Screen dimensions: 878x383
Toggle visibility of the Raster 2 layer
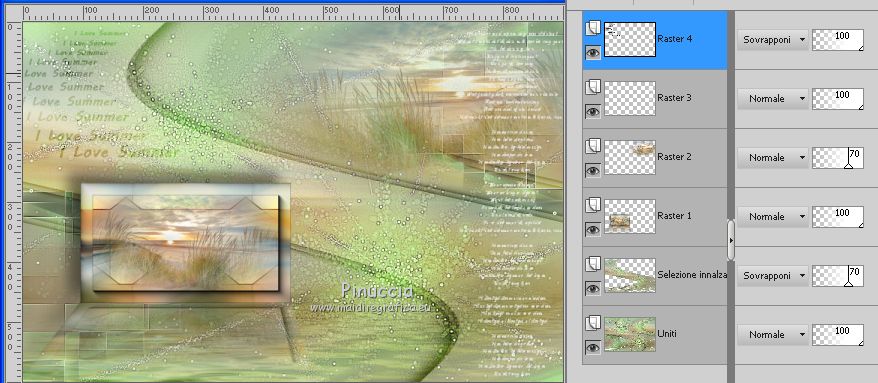[593, 170]
